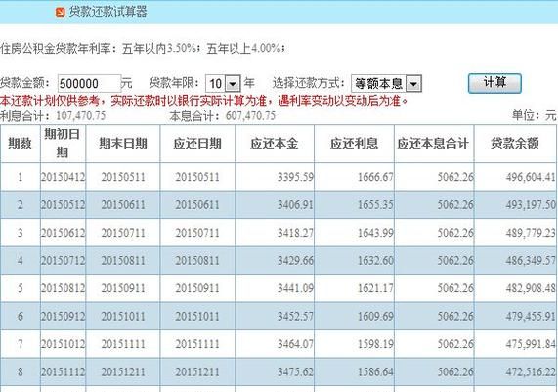Click the 期数 column header
The image size is (558, 392).
(x=21, y=144)
